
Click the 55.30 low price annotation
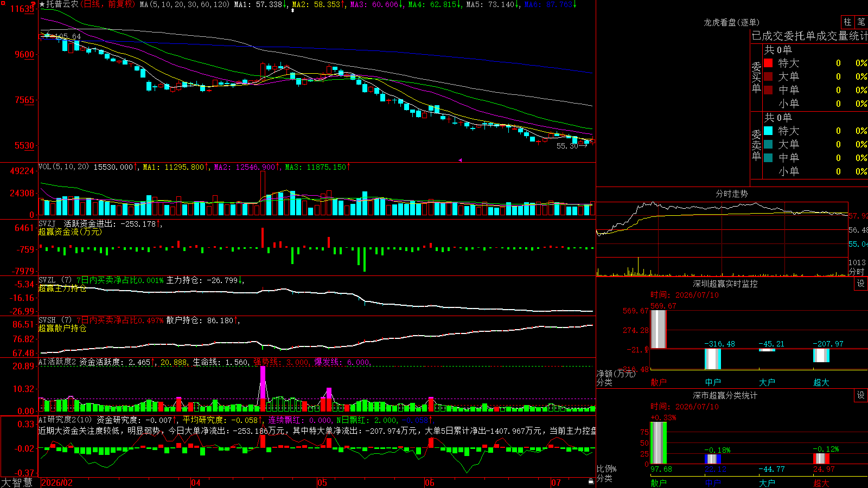click(x=567, y=146)
